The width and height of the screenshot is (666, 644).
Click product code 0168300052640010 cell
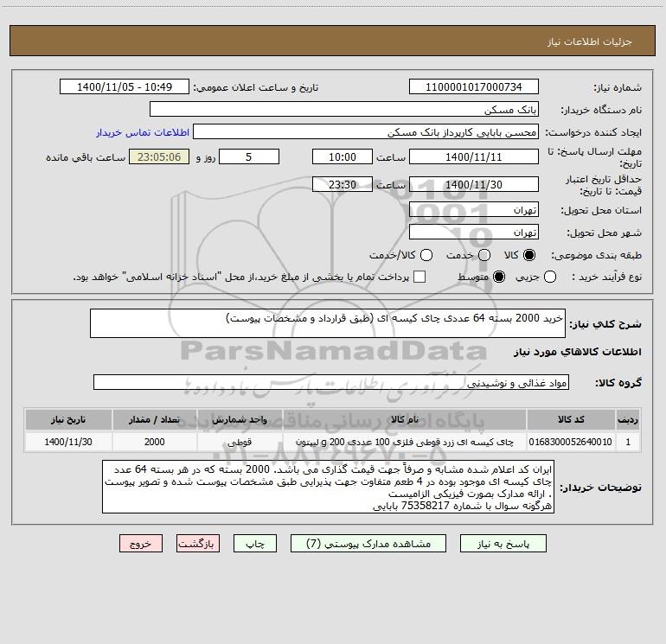571,442
